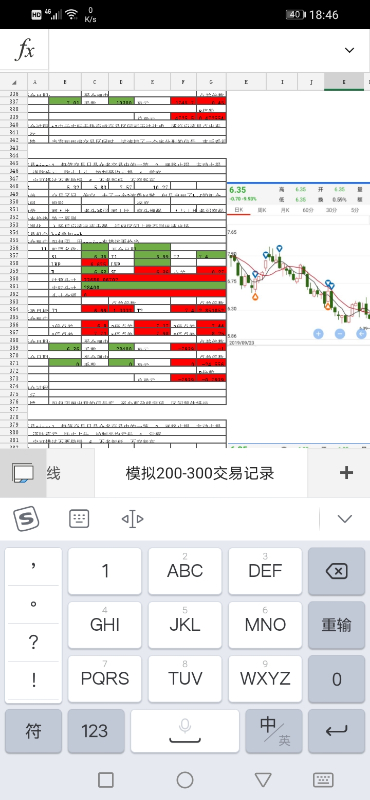Tap the 重输 re-enter key
The image size is (370, 800).
coord(336,625)
